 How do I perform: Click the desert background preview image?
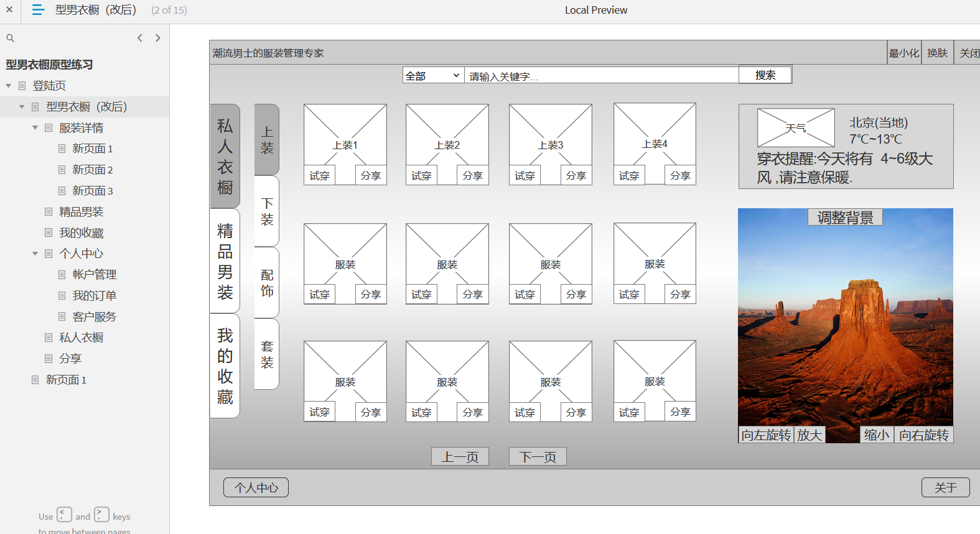point(846,326)
